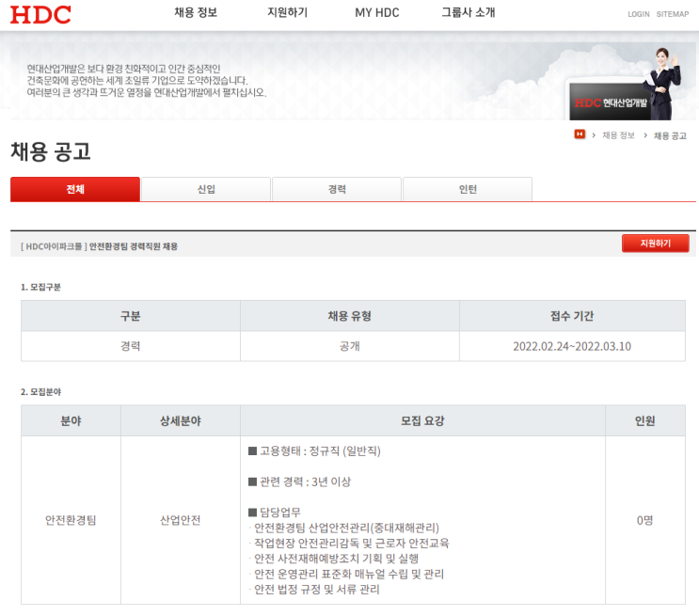
Task: Open the 그룹사 소개 menu
Action: [469, 12]
